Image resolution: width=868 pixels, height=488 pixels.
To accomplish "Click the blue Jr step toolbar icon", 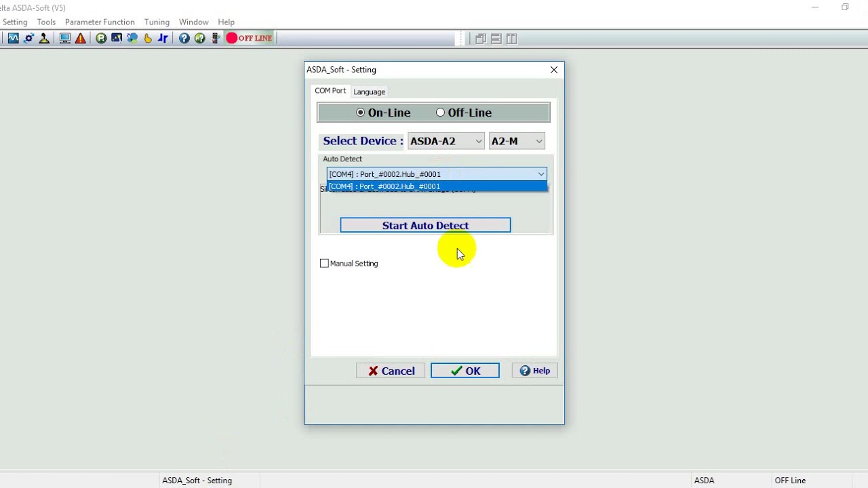I will point(163,39).
